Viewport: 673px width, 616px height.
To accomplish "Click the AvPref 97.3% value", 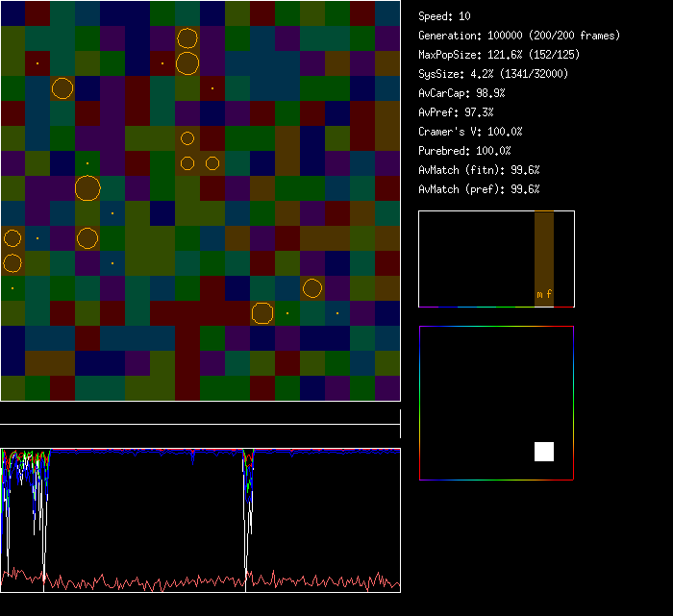I will [456, 112].
